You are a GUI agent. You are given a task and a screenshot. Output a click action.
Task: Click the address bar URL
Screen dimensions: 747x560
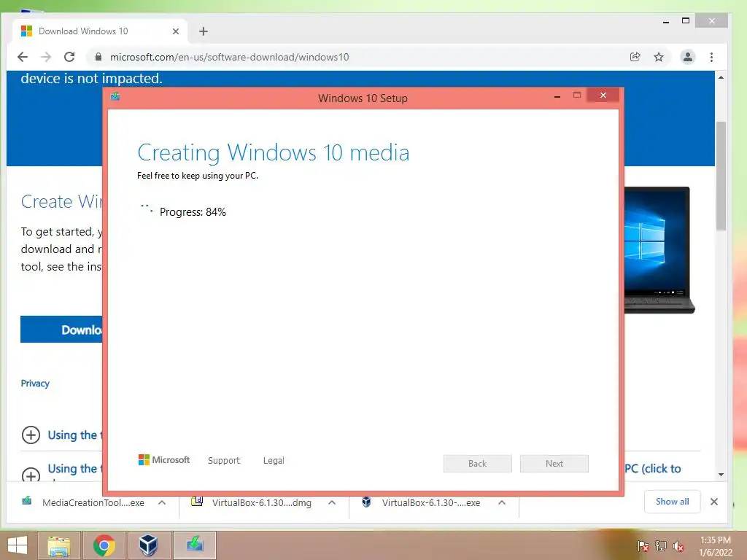(x=229, y=57)
